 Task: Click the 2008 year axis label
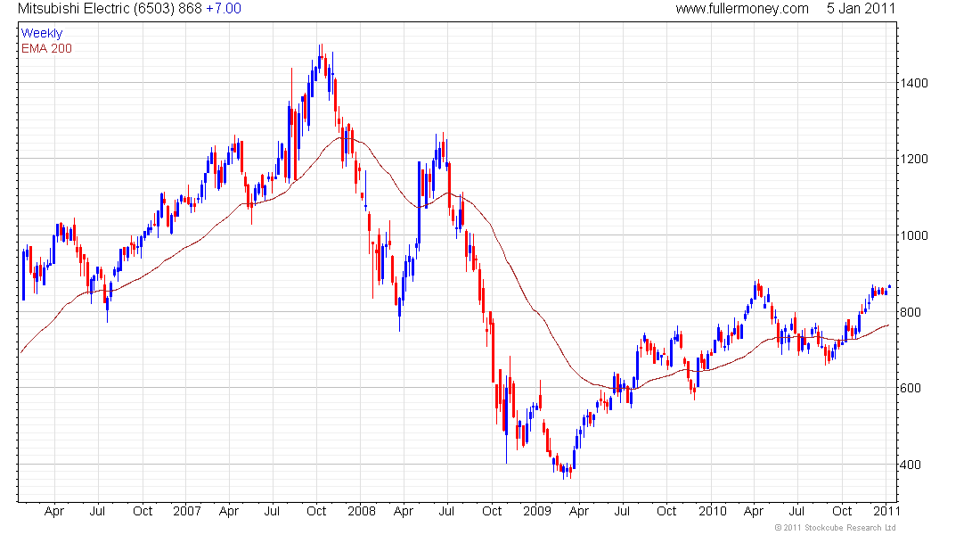point(362,511)
